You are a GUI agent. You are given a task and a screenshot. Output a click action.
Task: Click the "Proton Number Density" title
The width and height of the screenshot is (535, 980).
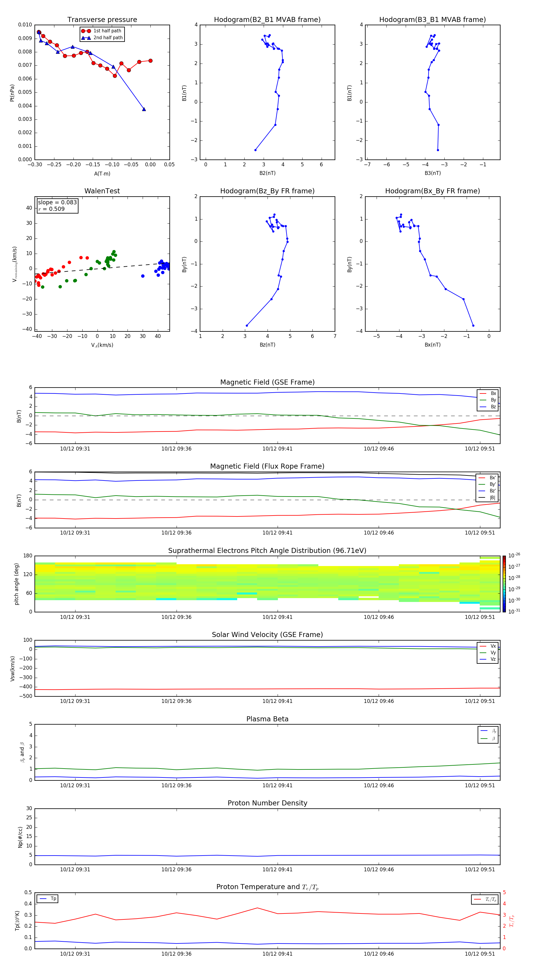pyautogui.click(x=267, y=803)
